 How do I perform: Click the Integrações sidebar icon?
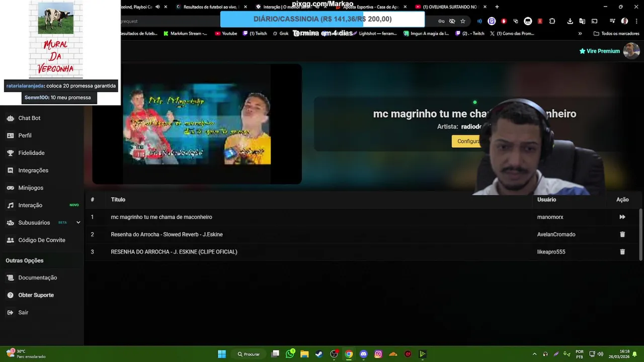10,170
